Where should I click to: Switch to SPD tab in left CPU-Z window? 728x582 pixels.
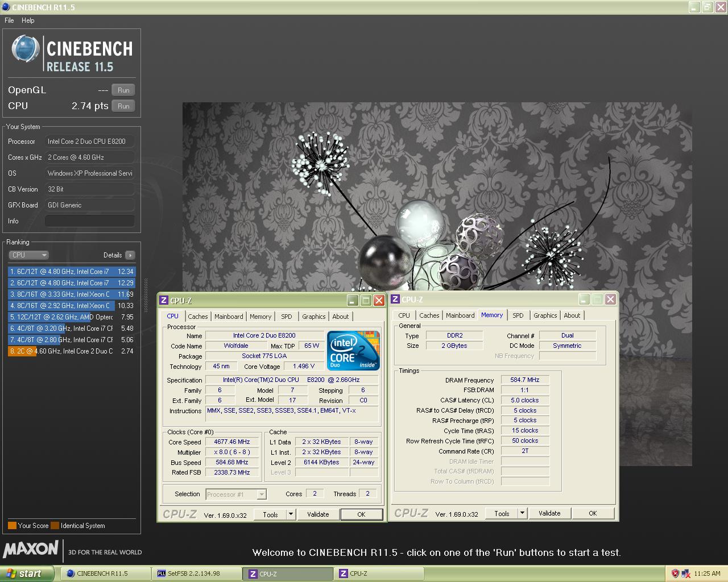[287, 317]
